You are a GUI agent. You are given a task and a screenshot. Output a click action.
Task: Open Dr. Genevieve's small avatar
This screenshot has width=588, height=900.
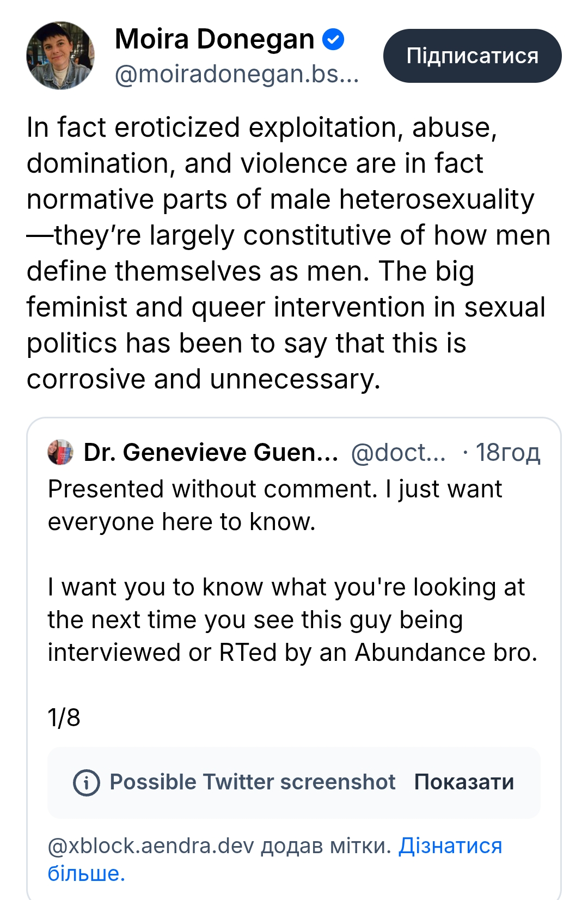[x=60, y=452]
